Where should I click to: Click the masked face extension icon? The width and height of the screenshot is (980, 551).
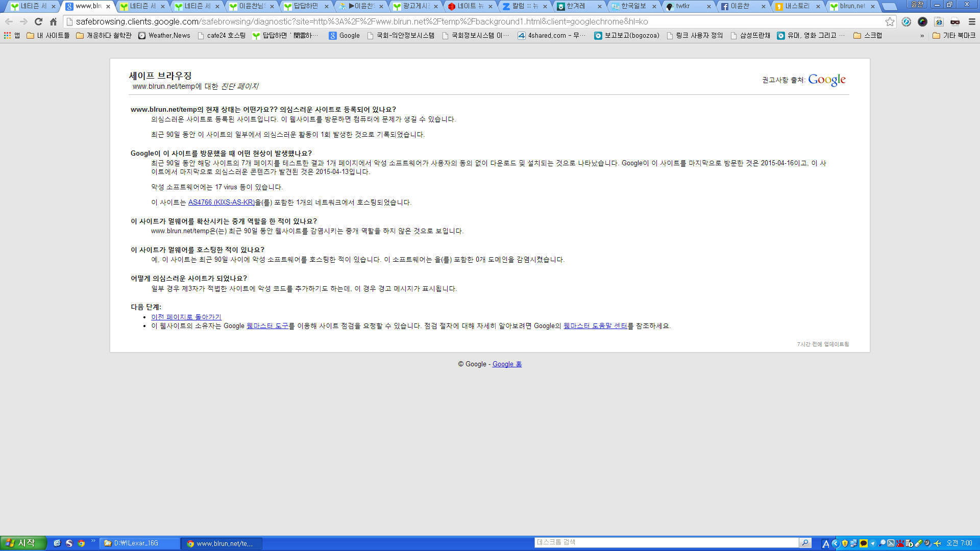tap(955, 22)
